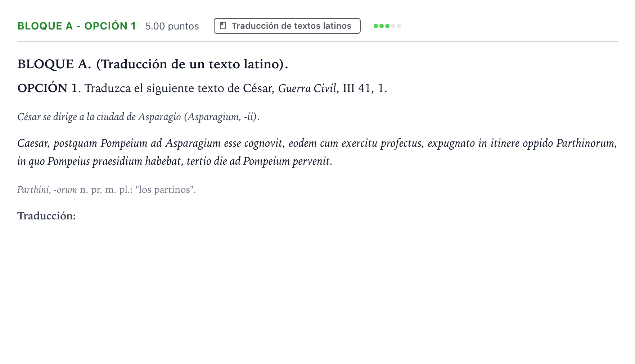Select the 'BLOQUE A - OPCIÓN 1' header
The image size is (635, 364).
77,26
